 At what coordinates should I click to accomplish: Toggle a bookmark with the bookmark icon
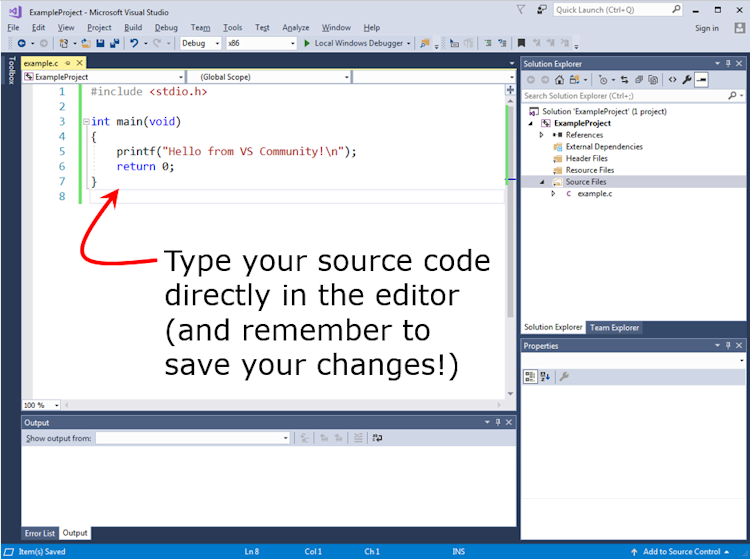(x=521, y=43)
